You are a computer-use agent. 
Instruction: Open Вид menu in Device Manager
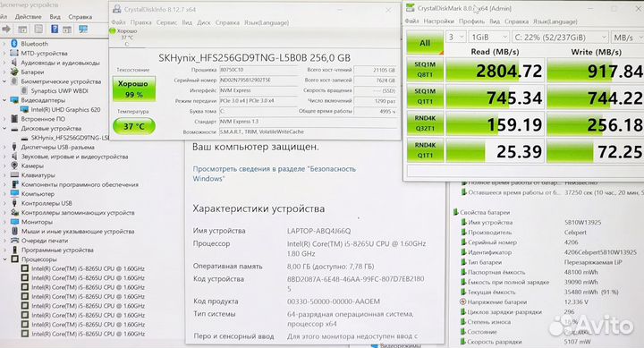tap(55, 17)
